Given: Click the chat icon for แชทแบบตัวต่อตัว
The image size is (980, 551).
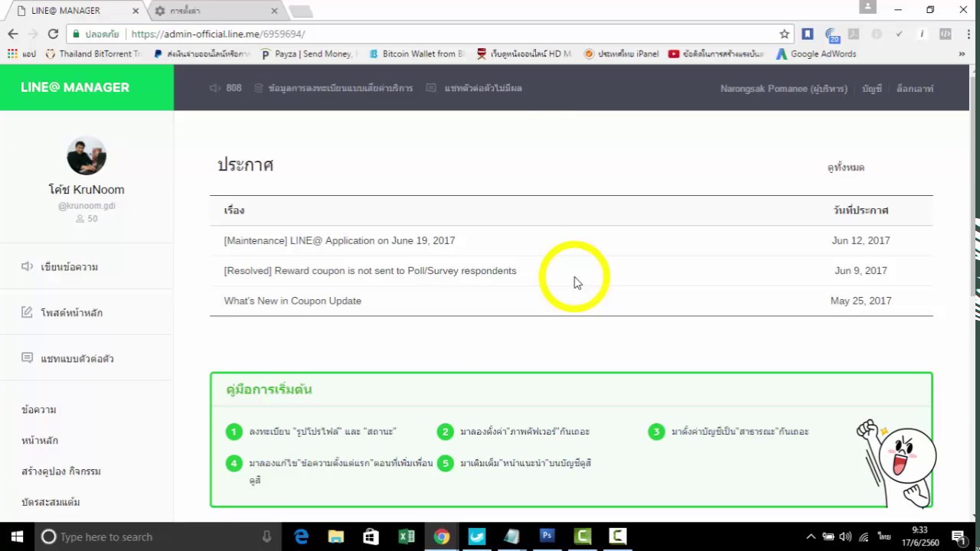Looking at the screenshot, I should (x=27, y=358).
